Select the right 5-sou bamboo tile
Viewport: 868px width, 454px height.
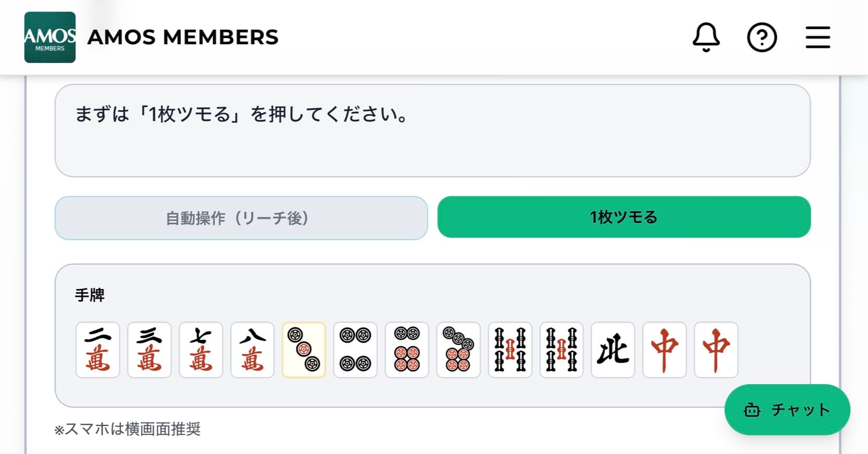point(562,350)
